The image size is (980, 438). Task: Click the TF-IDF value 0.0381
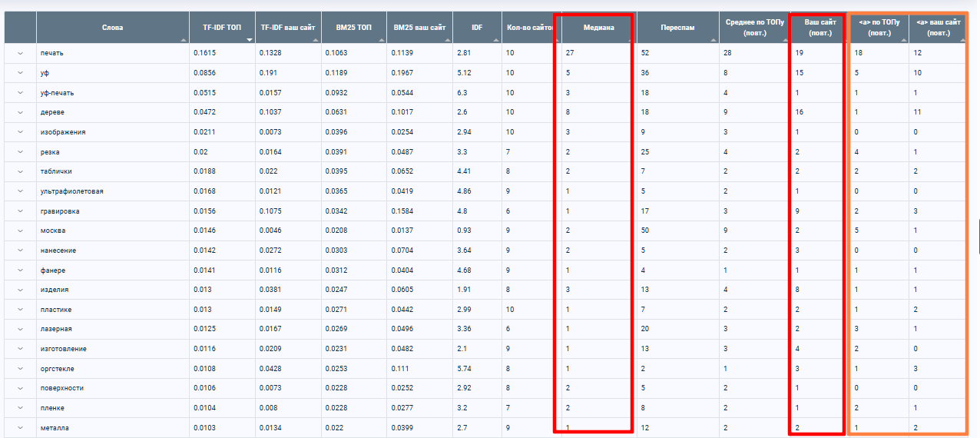270,290
